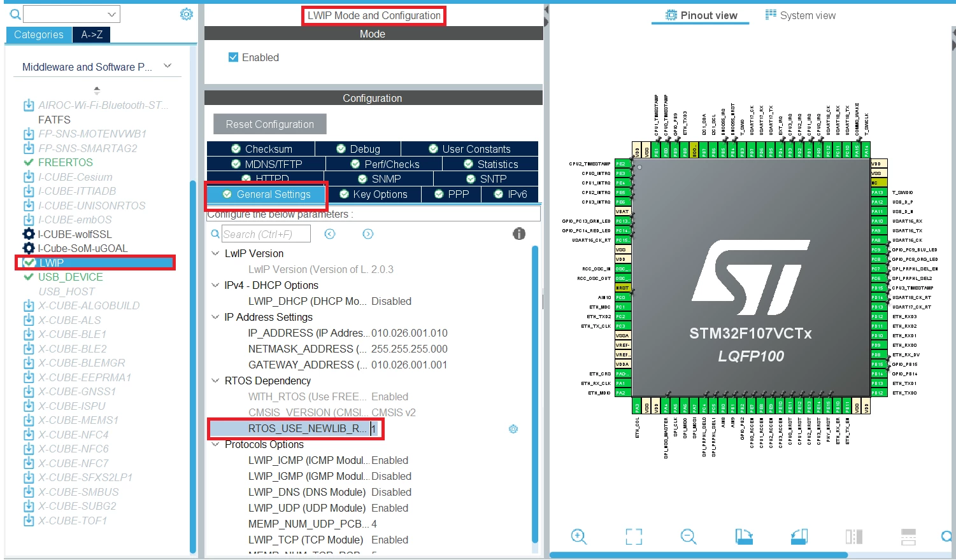
Task: Open the Key Options tab
Action: click(x=374, y=194)
